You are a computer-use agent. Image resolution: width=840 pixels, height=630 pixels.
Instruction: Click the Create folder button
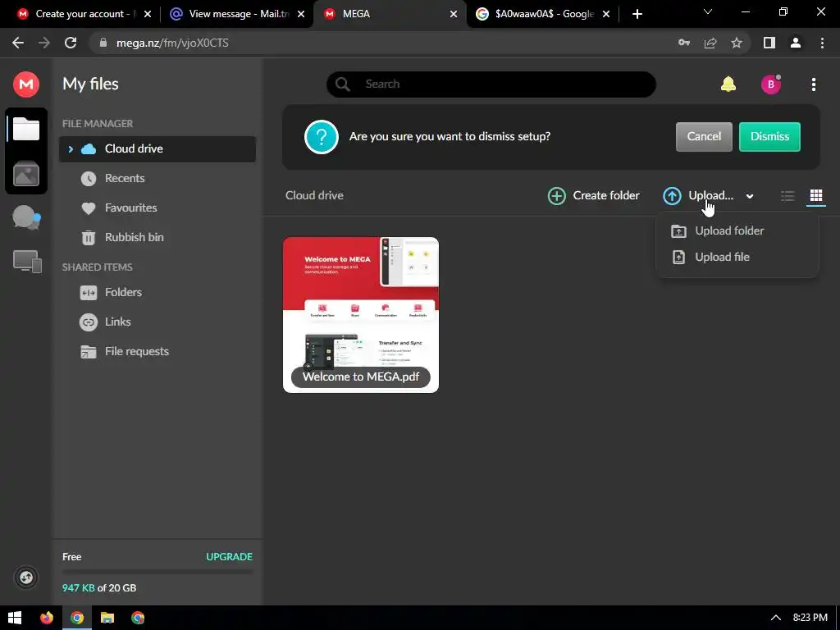(594, 195)
